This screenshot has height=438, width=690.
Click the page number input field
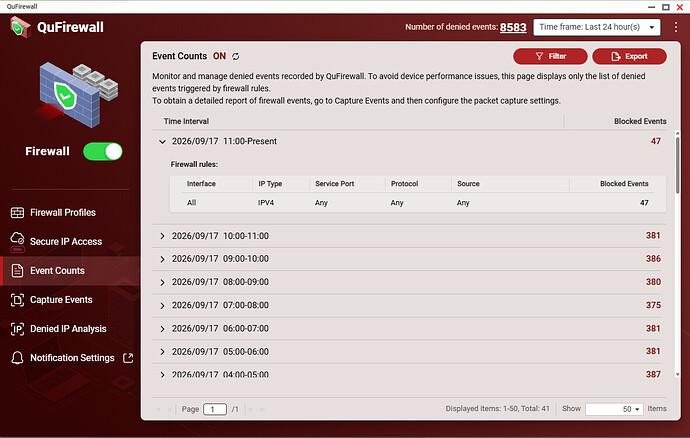215,409
